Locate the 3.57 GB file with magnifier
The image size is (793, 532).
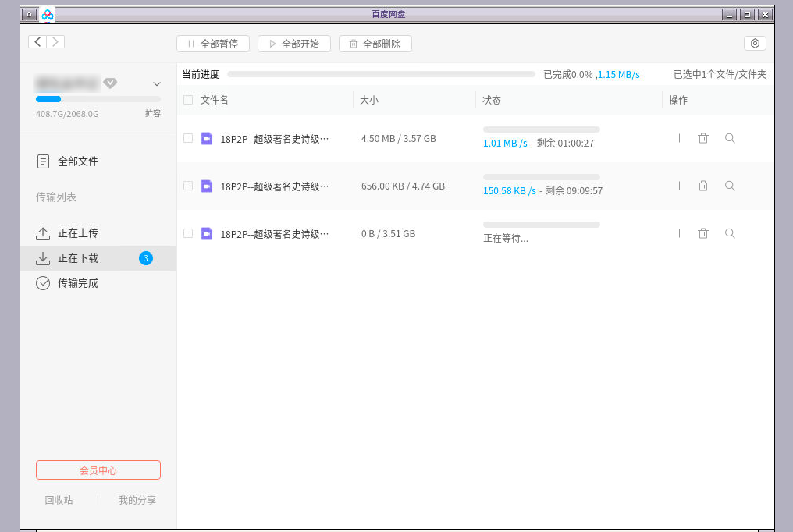point(730,138)
